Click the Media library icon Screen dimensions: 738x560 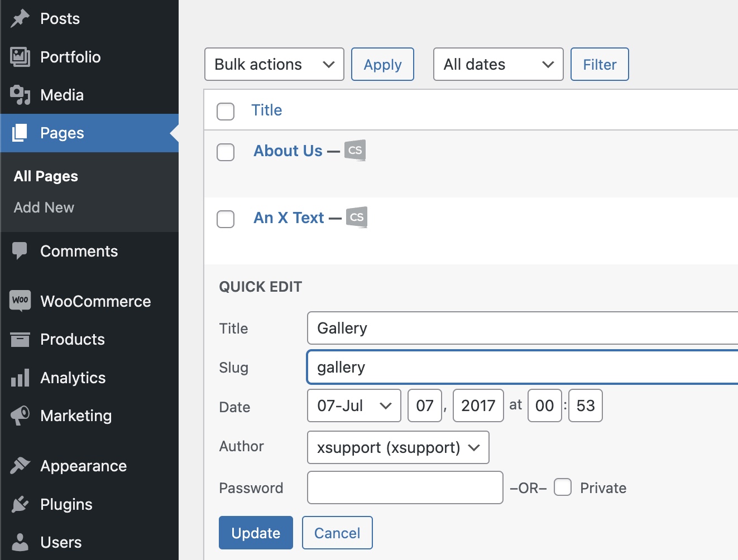coord(20,95)
